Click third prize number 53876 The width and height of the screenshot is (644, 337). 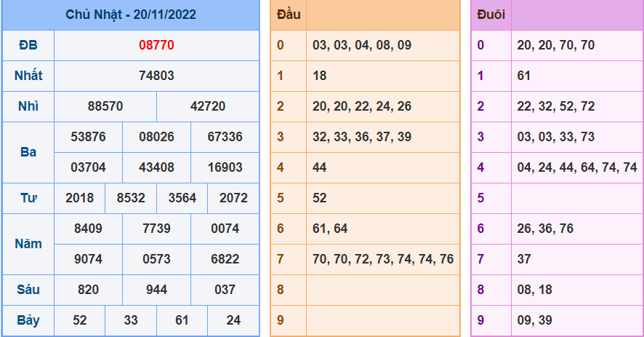point(88,137)
